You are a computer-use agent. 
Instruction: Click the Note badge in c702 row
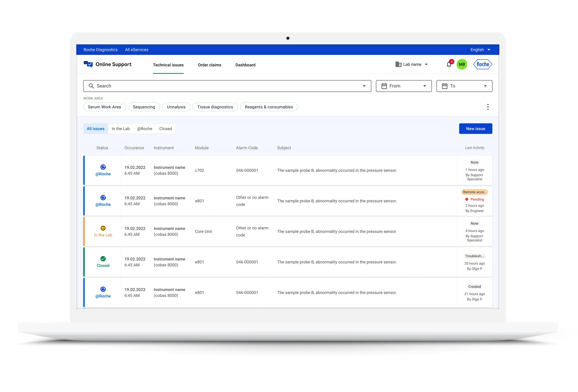475,162
